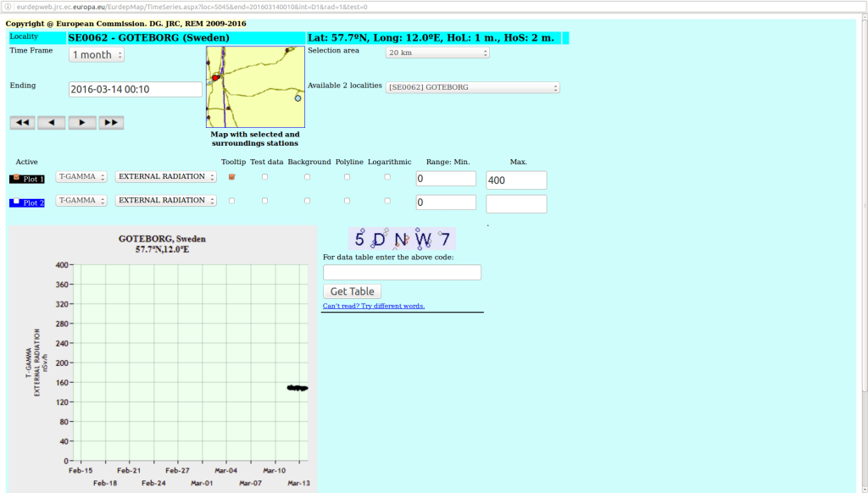Click the fast rewind double-arrow button
The width and height of the screenshot is (868, 493).
click(22, 123)
